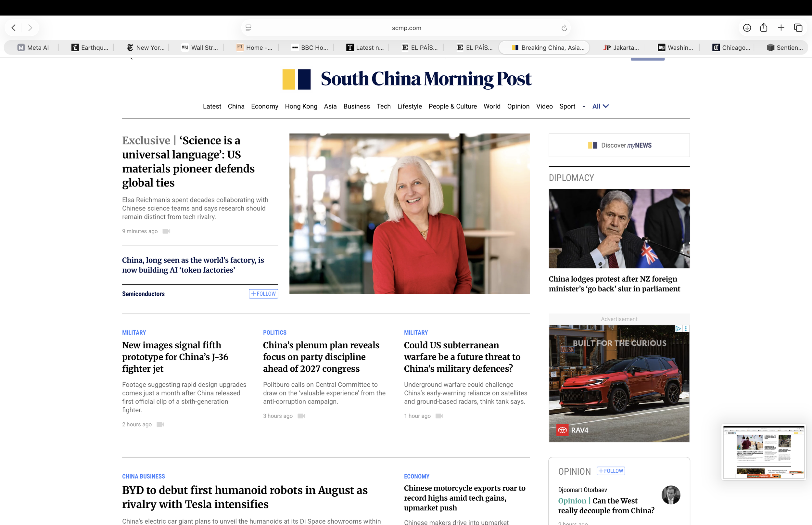Switch to the Washin... tab
Viewport: 812px width, 525px height.
click(x=675, y=48)
